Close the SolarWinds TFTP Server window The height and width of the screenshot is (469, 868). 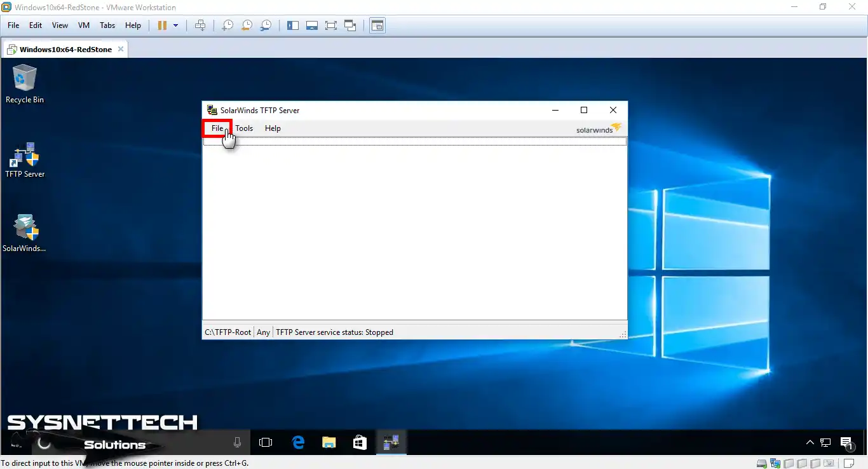pos(613,110)
